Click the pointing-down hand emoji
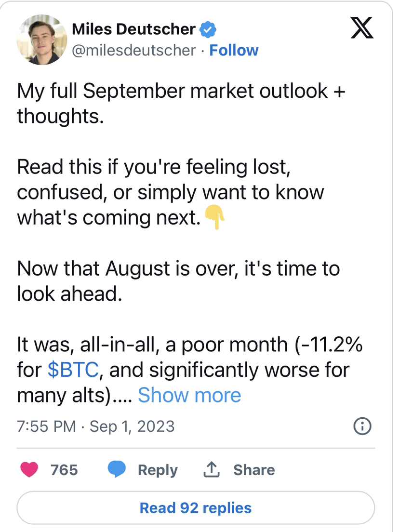 215,218
